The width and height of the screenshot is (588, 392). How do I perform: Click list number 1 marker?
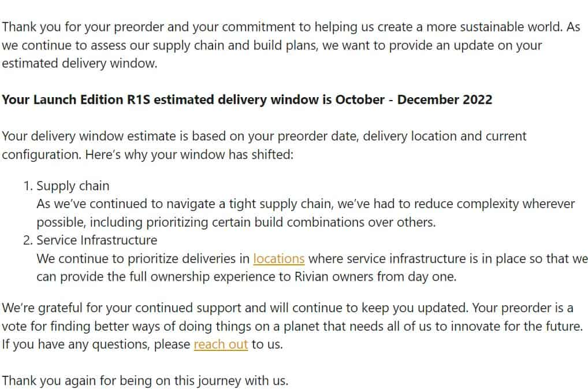tap(28, 186)
